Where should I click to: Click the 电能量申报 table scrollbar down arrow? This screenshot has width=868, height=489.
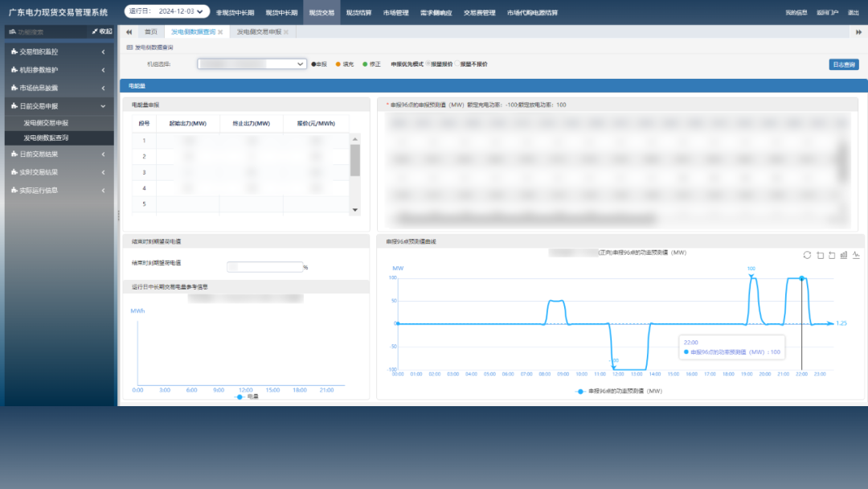355,209
